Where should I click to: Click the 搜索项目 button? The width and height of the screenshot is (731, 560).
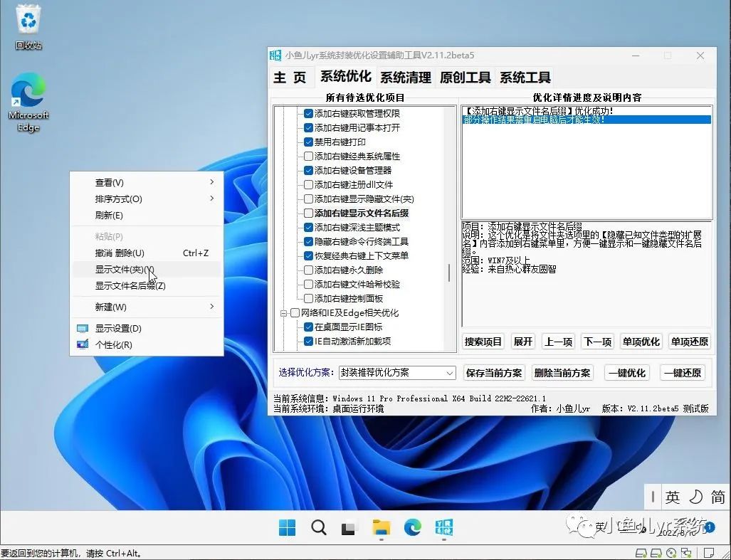tap(483, 342)
